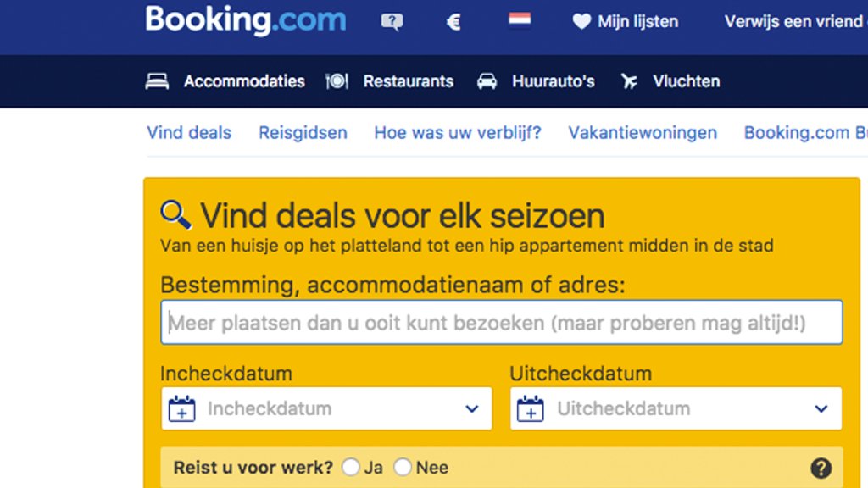Change currency with the euro icon
868x488 pixels.
(453, 22)
